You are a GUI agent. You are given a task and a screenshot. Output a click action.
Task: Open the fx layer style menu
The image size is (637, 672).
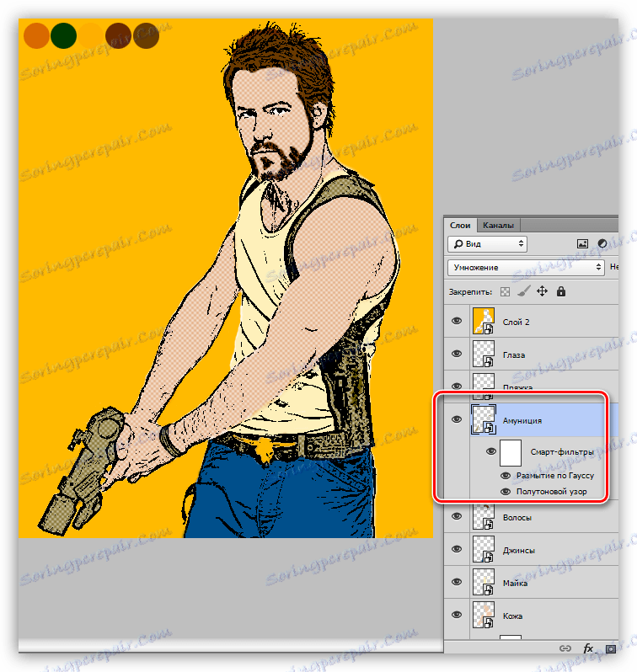588,648
